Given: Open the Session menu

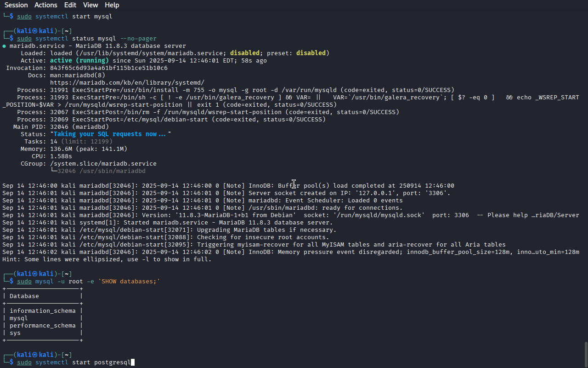Looking at the screenshot, I should click(x=16, y=5).
